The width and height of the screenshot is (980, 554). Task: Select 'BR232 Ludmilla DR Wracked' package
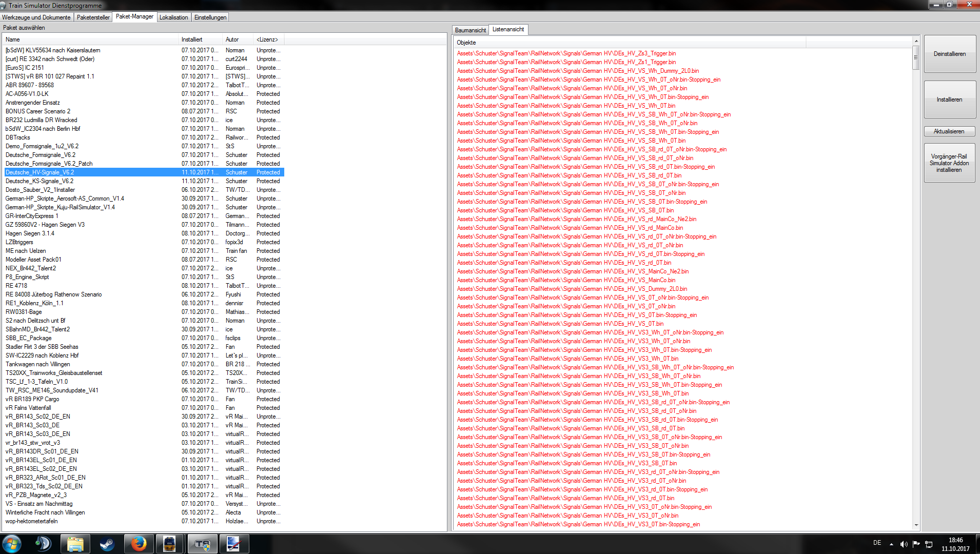click(x=144, y=120)
